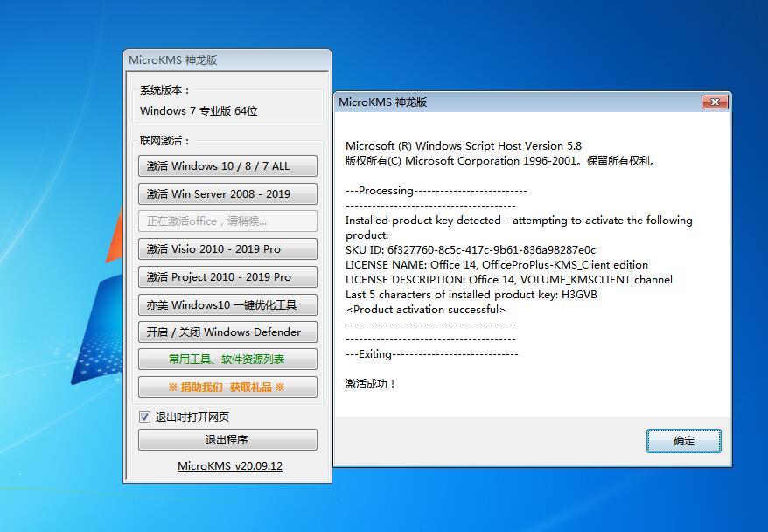The width and height of the screenshot is (768, 532).
Task: Click the LICENSE NAME line
Action: tap(497, 265)
